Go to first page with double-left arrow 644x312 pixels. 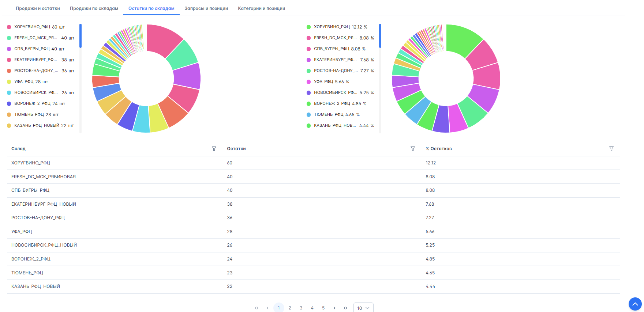257,308
